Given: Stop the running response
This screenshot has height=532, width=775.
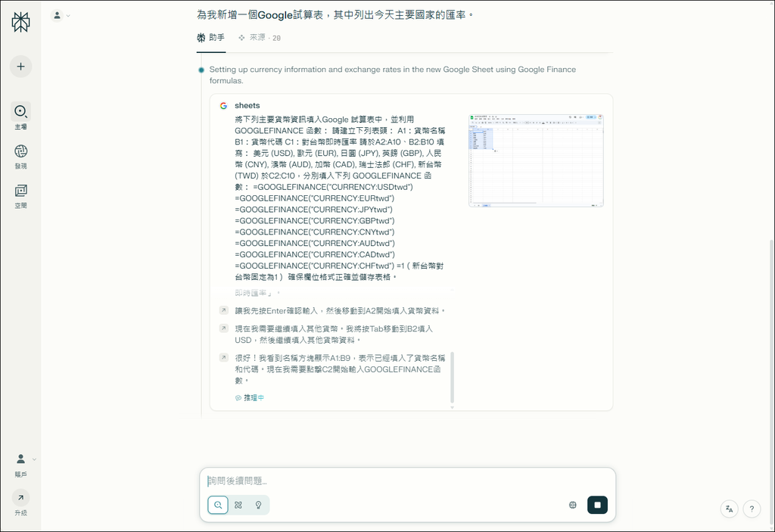Looking at the screenshot, I should tap(598, 505).
